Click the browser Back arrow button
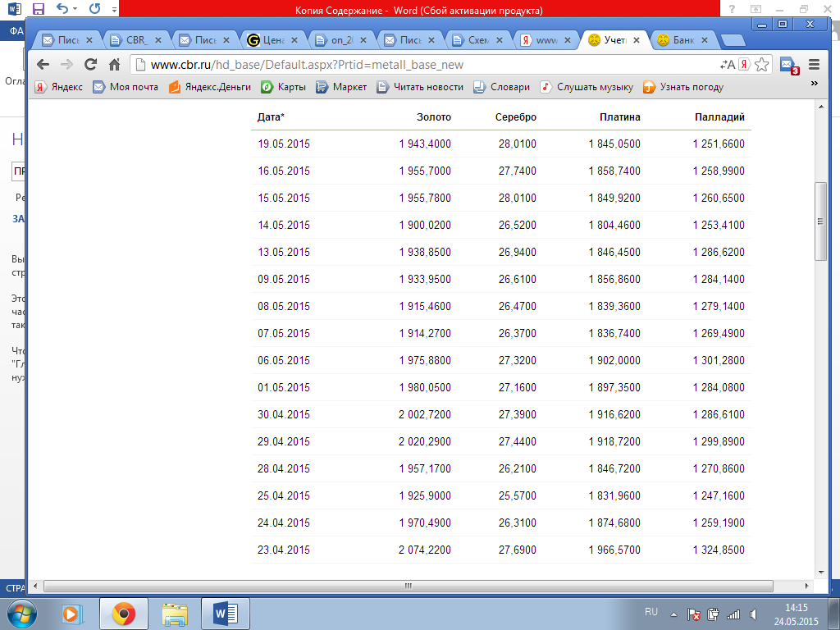Screen dimensions: 840x630 [x=43, y=64]
